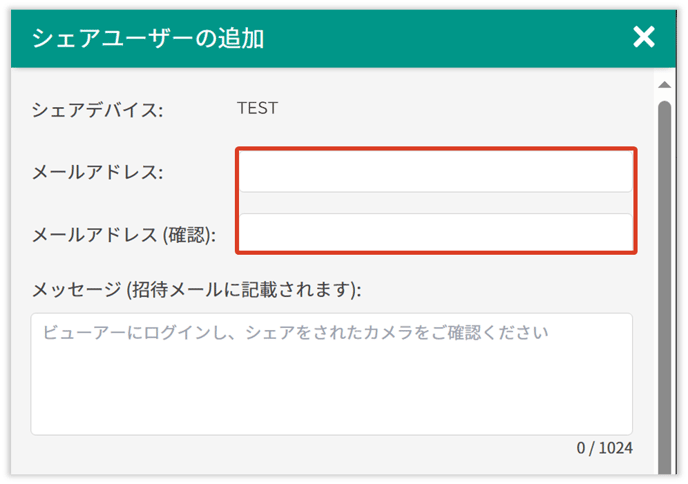Click blank area left of the character counter
This screenshot has width=688, height=484.
coord(300,448)
